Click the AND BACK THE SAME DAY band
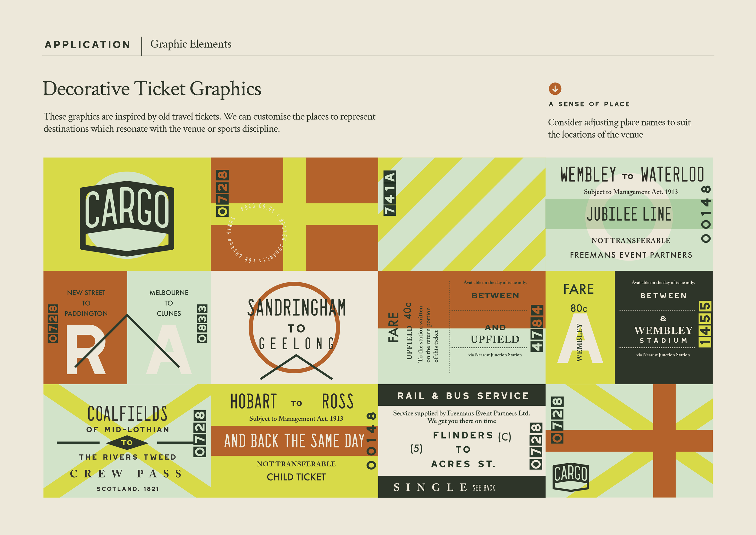The height and width of the screenshot is (535, 756). [294, 441]
